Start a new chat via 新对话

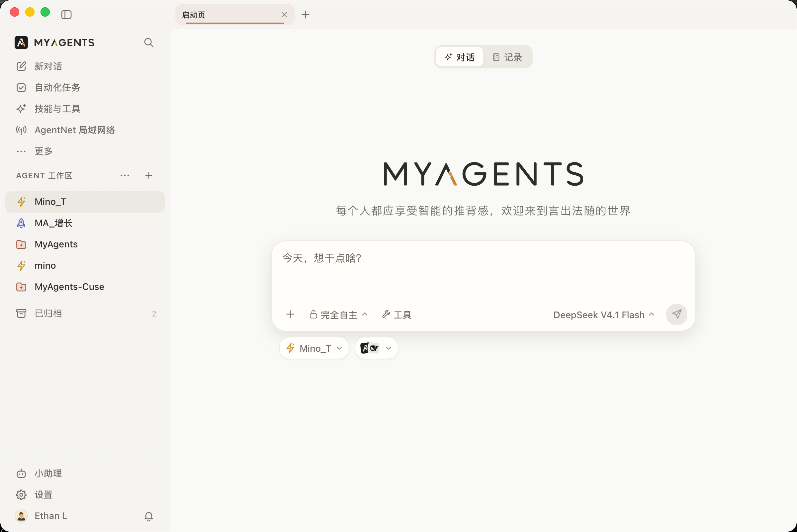coord(85,66)
